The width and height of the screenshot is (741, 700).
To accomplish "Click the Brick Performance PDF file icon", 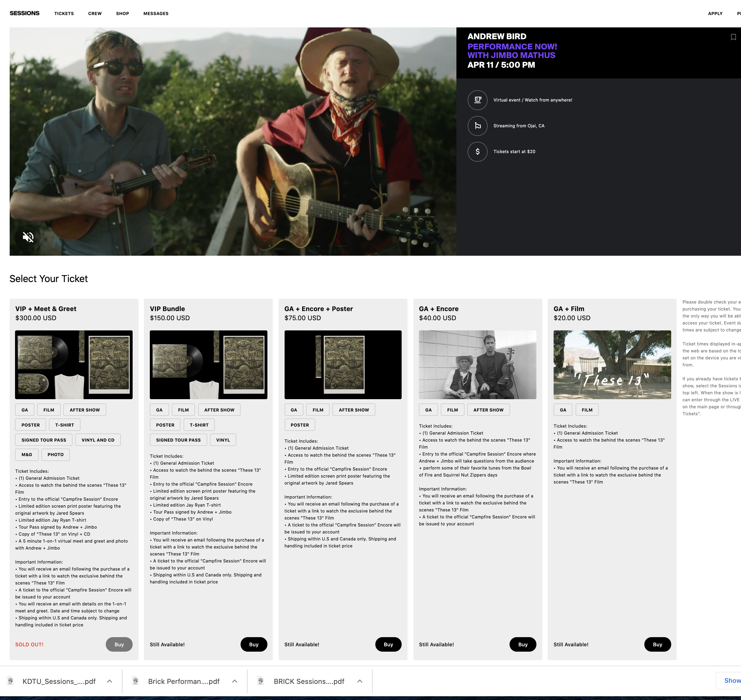I will (135, 681).
